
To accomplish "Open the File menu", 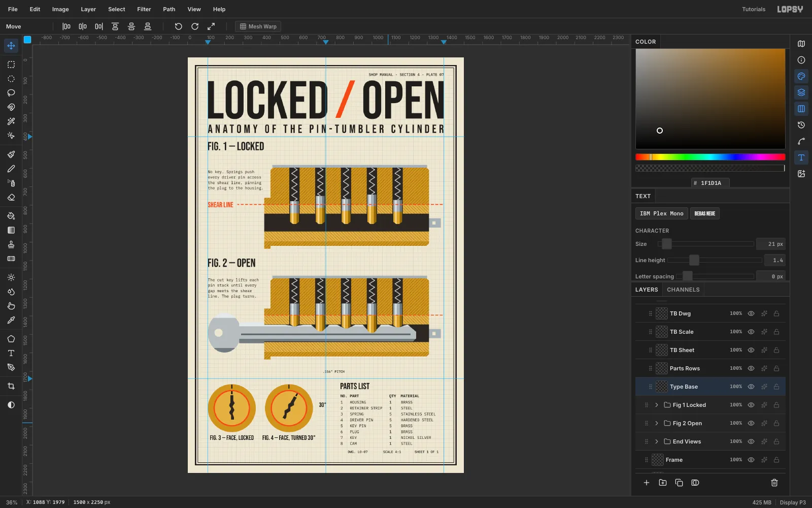I will pos(13,9).
